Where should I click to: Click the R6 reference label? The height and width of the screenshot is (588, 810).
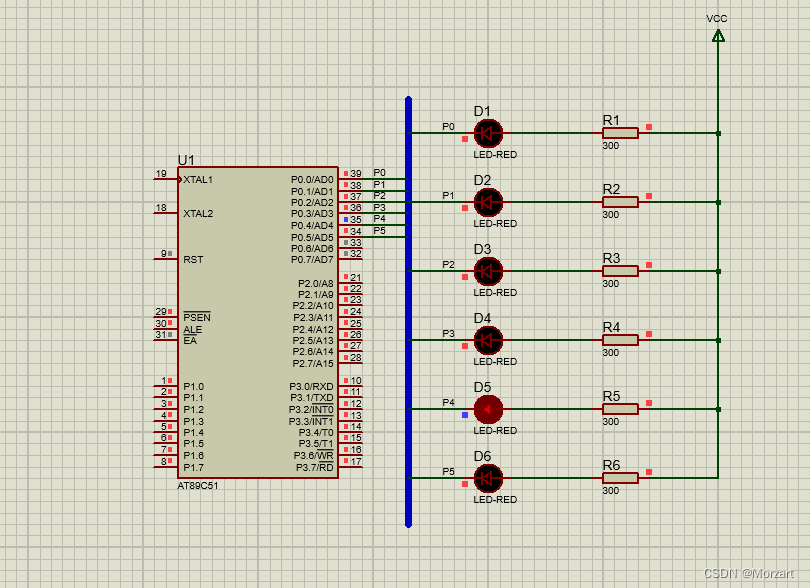coord(611,465)
